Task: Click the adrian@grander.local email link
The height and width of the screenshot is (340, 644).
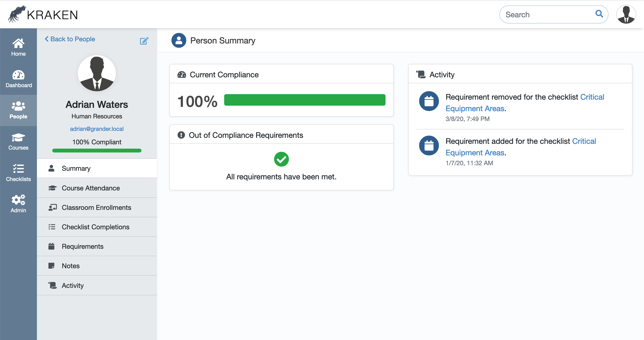Action: tap(97, 129)
